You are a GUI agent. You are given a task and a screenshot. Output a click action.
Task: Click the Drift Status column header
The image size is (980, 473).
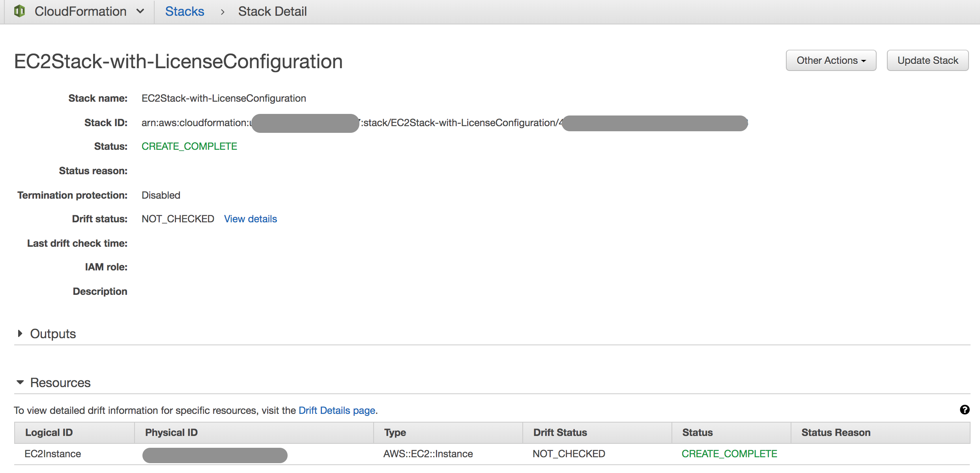(560, 432)
